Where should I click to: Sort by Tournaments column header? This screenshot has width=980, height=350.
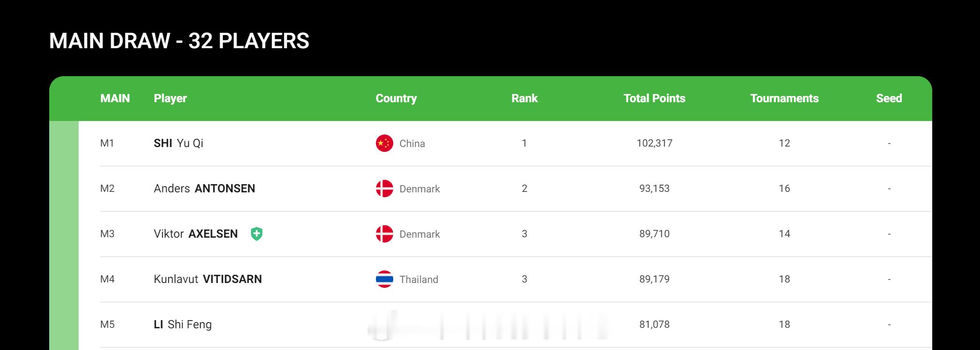pos(785,98)
